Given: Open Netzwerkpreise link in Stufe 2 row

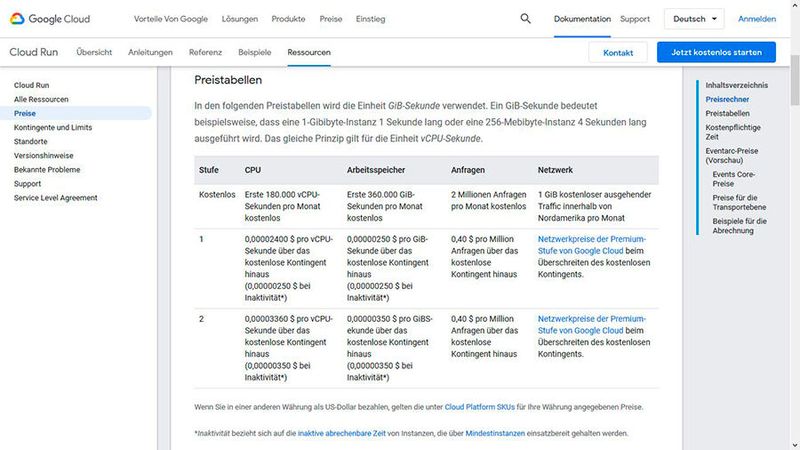Looking at the screenshot, I should [x=591, y=324].
